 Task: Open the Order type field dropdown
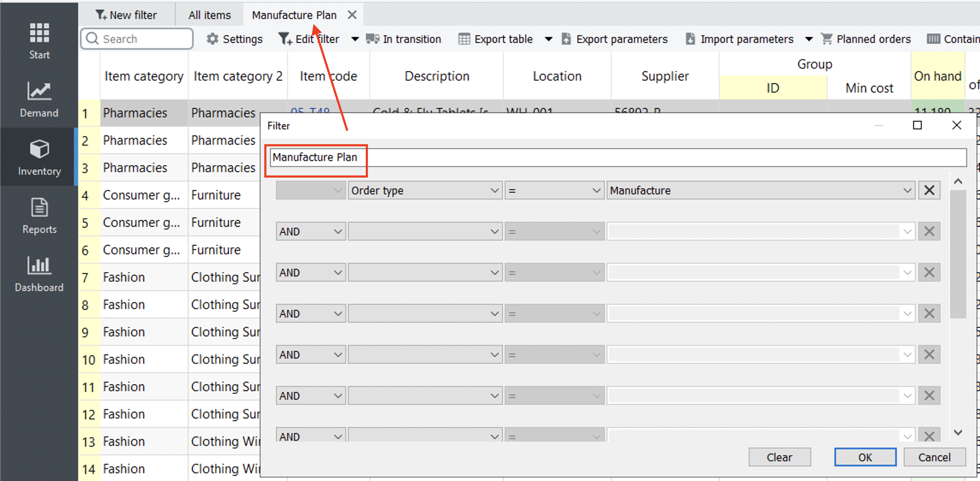424,190
